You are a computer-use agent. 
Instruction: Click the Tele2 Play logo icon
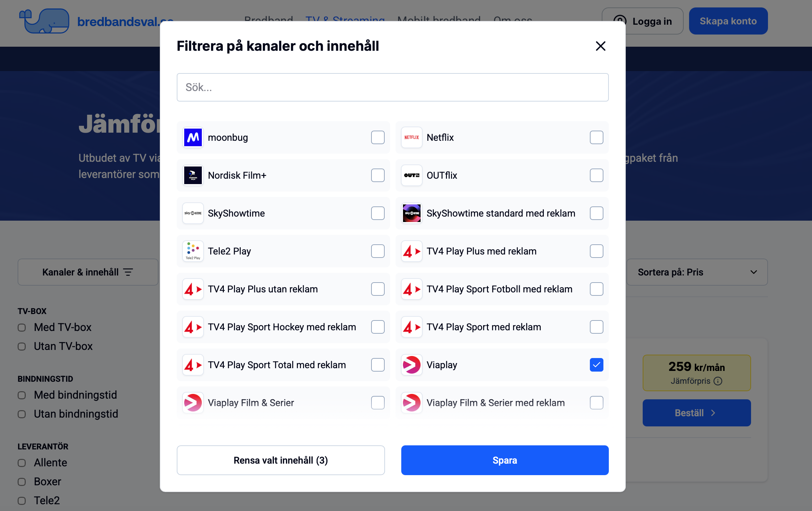click(x=193, y=251)
